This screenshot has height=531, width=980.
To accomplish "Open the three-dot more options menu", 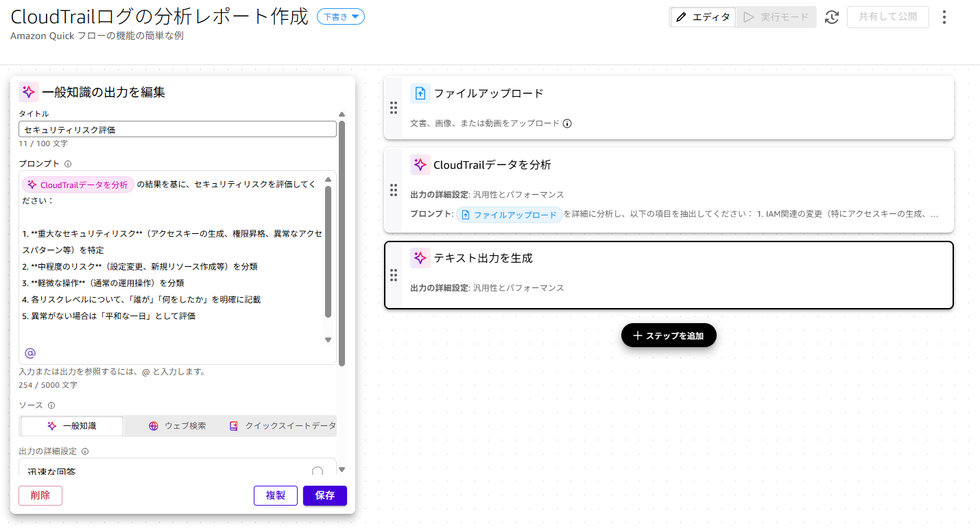I will (944, 17).
